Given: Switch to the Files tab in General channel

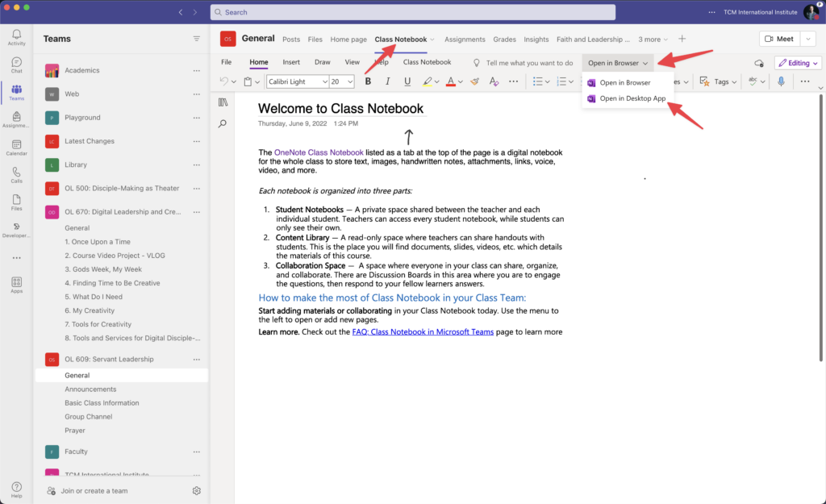Looking at the screenshot, I should click(x=315, y=40).
